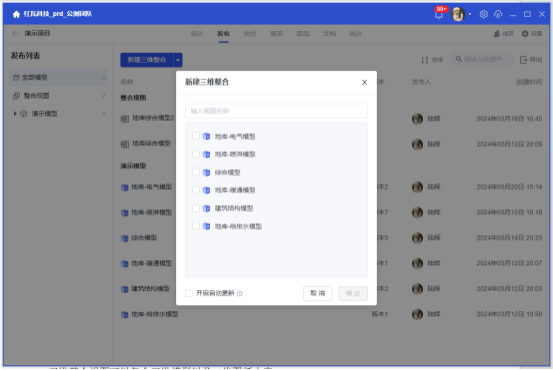Viewport: 553px width, 370px height.
Task: Click the 输入视图名称 name input field
Action: coord(276,111)
